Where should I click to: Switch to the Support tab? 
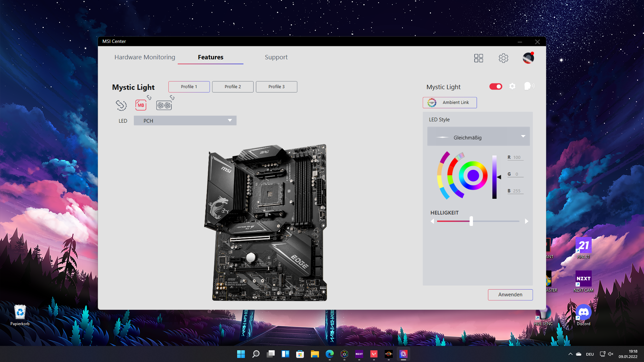click(x=276, y=57)
